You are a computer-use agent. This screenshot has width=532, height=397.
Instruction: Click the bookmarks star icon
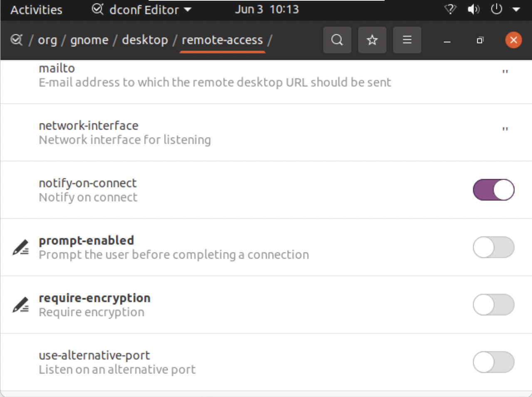pos(372,40)
